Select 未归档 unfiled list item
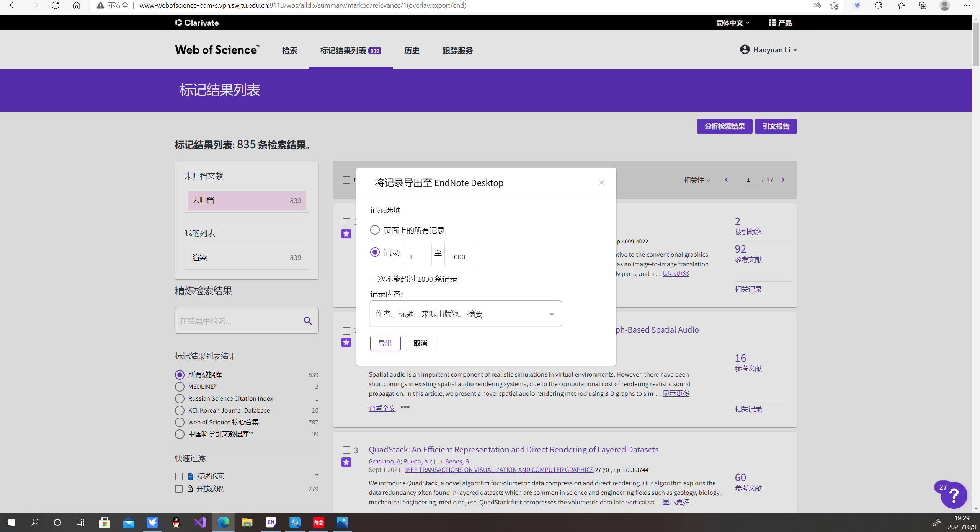This screenshot has height=532, width=980. 247,201
